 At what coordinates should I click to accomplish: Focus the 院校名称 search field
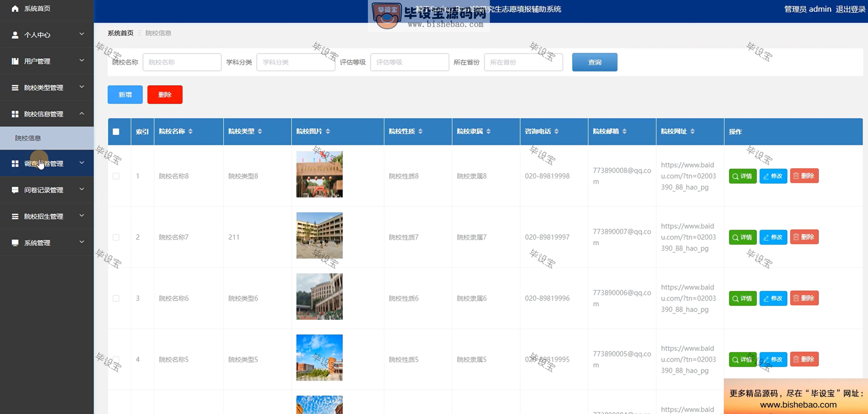pos(182,62)
